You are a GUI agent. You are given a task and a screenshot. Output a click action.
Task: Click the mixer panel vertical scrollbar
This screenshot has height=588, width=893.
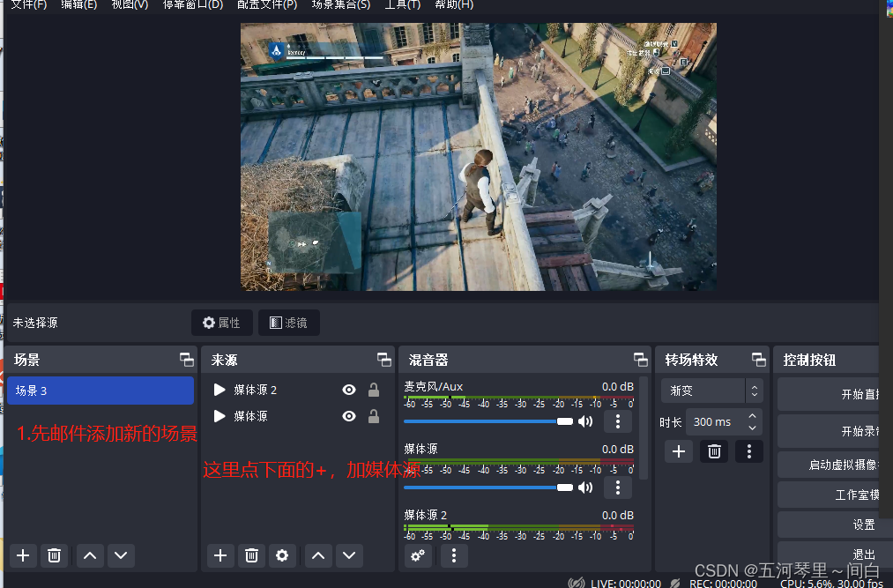tap(644, 428)
